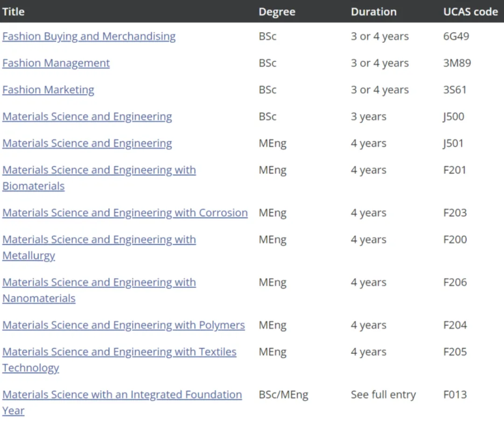
Task: Open the Fashion Buying and Merchandising link
Action: pos(89,36)
